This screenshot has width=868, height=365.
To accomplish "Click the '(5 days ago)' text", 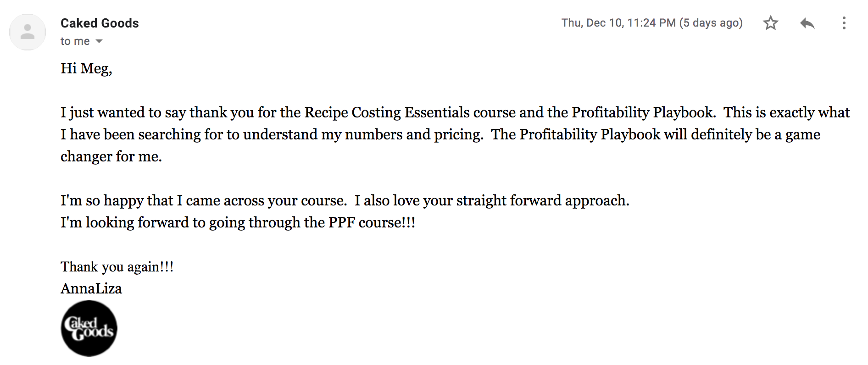I will tap(711, 23).
